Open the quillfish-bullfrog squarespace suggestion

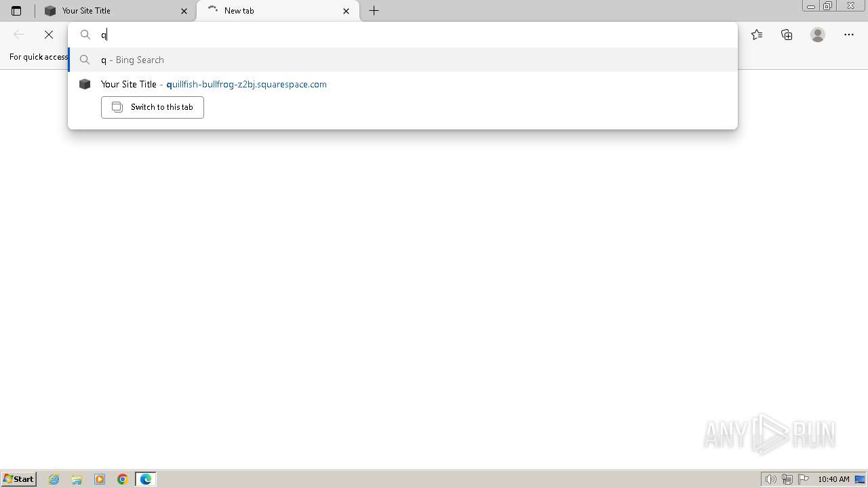403,84
